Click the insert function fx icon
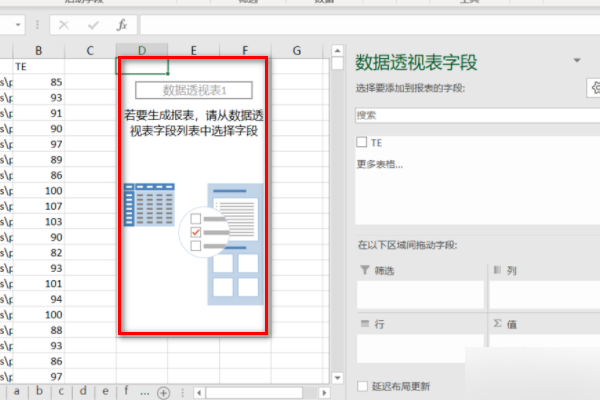The image size is (600, 400). (x=122, y=25)
